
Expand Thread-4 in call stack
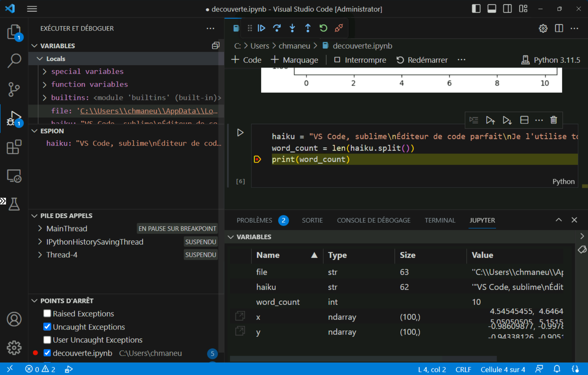(40, 255)
